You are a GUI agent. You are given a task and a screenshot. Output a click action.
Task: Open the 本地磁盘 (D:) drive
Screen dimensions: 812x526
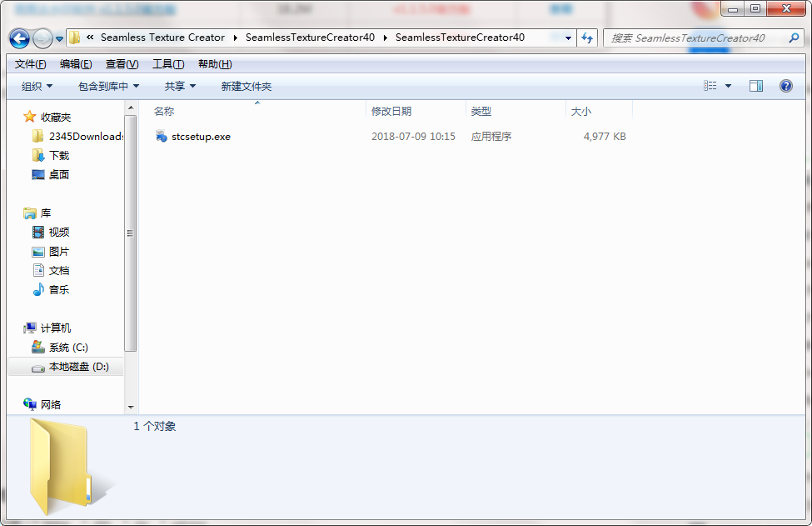coord(79,367)
